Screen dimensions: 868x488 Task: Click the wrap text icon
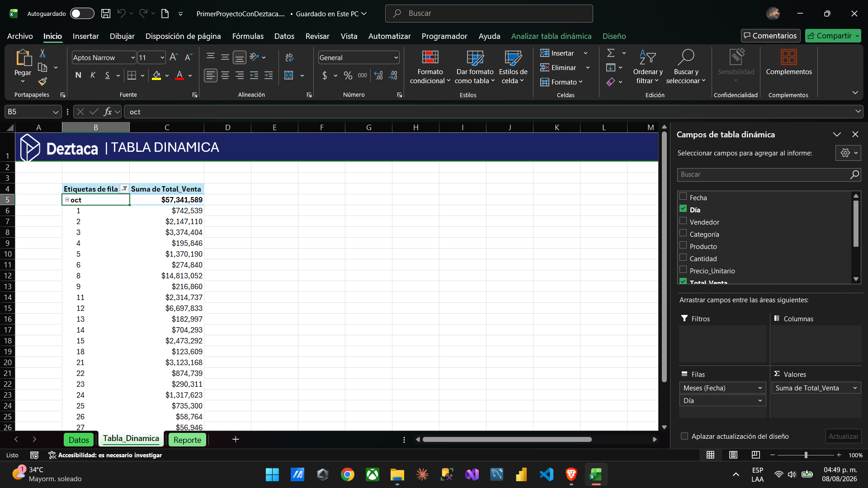pyautogui.click(x=289, y=57)
